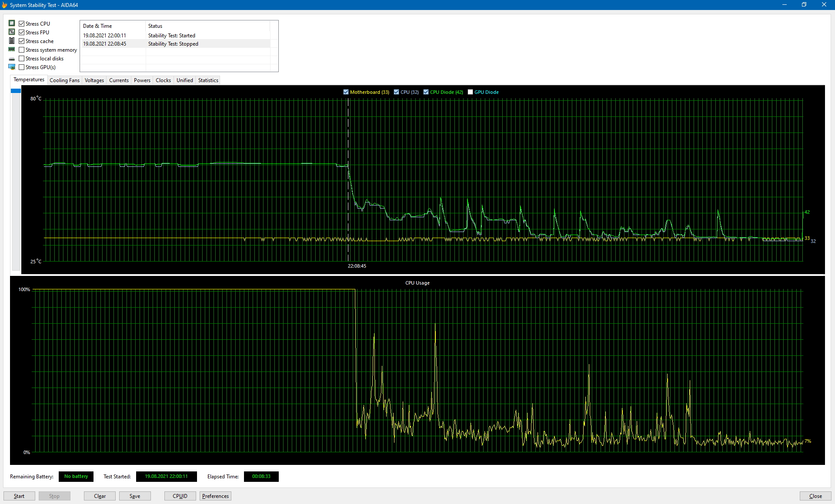This screenshot has width=835, height=504.
Task: Click the system memory module icon
Action: pyautogui.click(x=12, y=50)
